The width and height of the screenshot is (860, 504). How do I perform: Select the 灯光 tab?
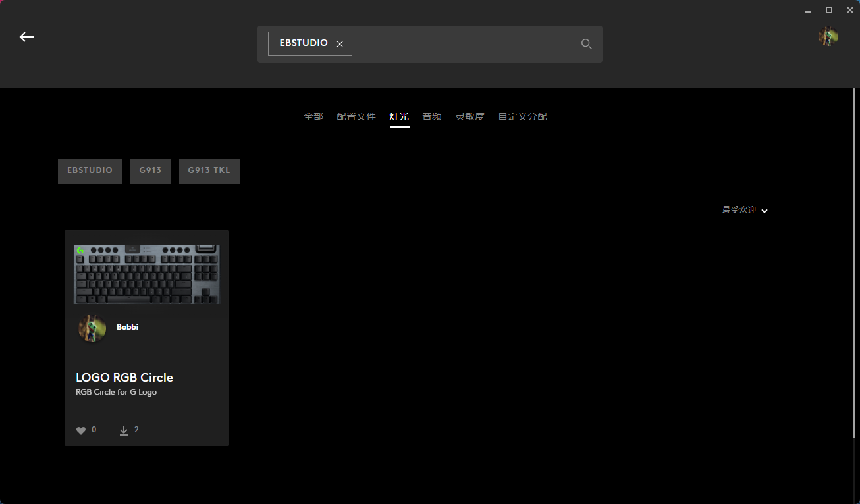(399, 116)
